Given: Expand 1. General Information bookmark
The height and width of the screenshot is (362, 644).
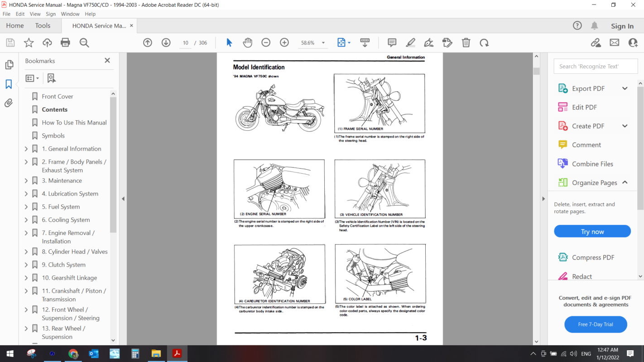Looking at the screenshot, I should pyautogui.click(x=26, y=148).
